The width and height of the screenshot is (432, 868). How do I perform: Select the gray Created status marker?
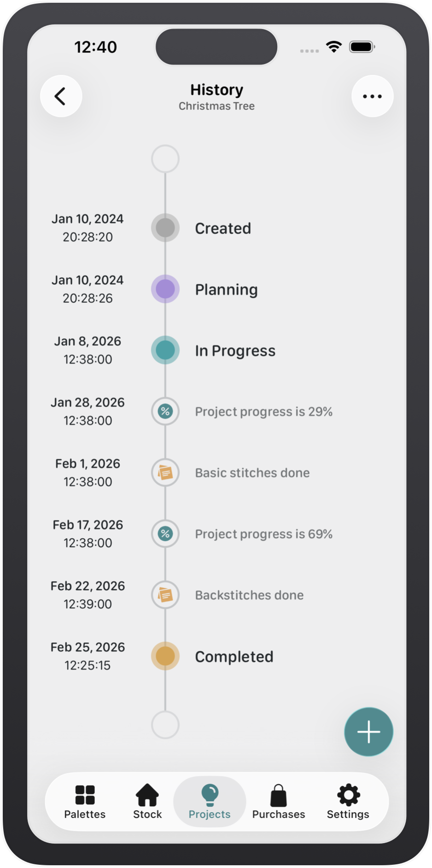point(165,228)
